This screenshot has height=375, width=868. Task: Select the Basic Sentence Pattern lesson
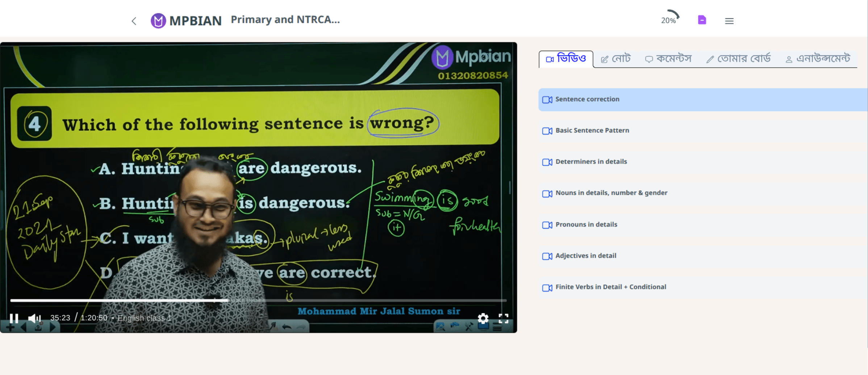[x=592, y=130]
